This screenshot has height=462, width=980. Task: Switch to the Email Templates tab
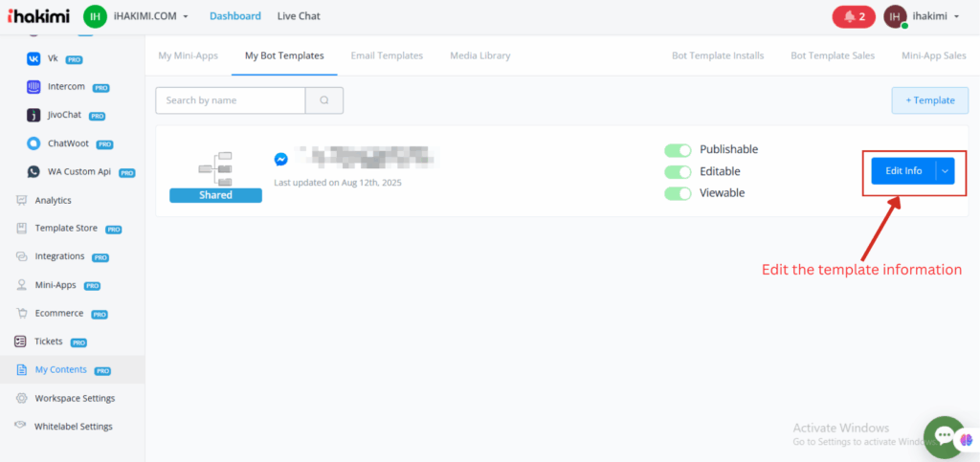(x=387, y=55)
